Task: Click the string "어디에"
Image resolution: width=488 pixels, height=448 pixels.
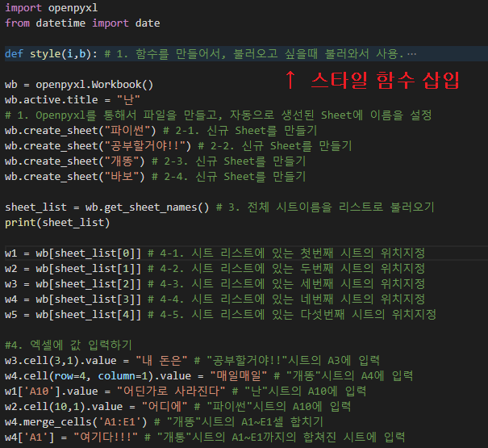Action: coord(165,407)
